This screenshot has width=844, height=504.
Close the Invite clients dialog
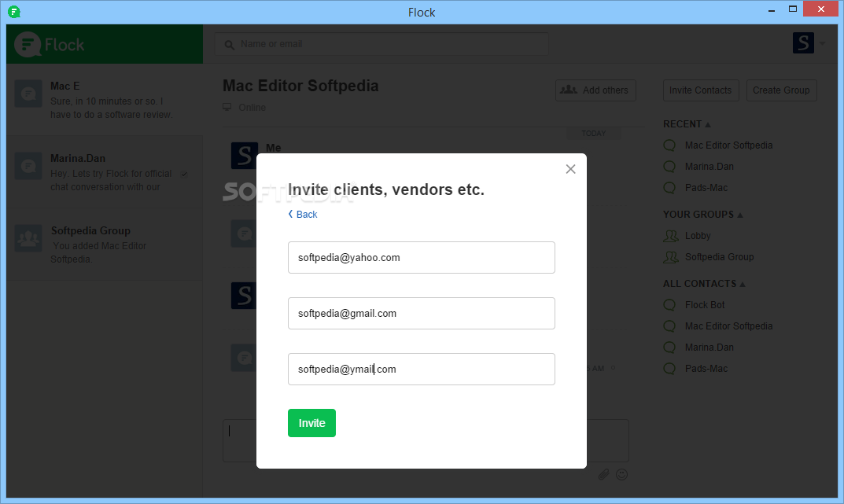[x=570, y=169]
